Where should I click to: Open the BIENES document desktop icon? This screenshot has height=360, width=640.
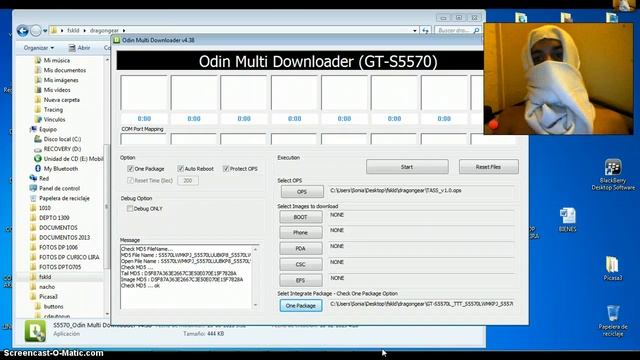(x=568, y=220)
